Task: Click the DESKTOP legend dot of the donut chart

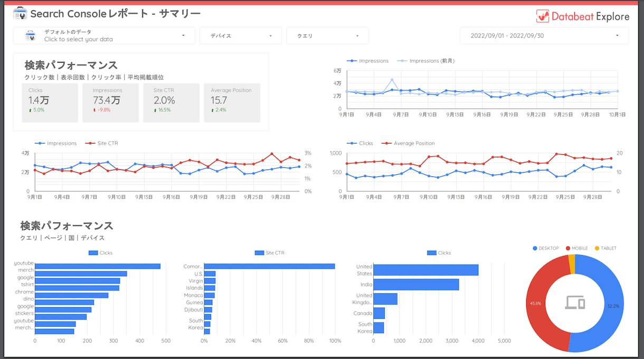Action: (x=535, y=248)
